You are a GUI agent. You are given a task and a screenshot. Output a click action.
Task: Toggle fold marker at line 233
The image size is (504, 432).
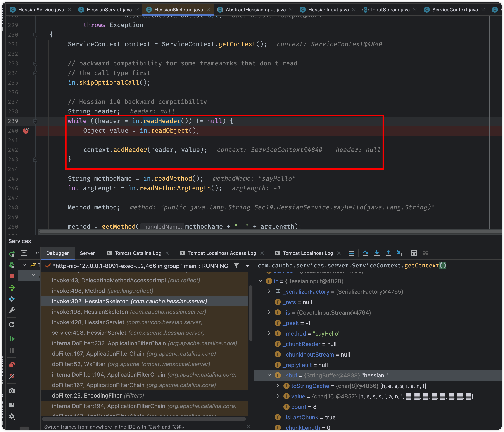coord(35,64)
